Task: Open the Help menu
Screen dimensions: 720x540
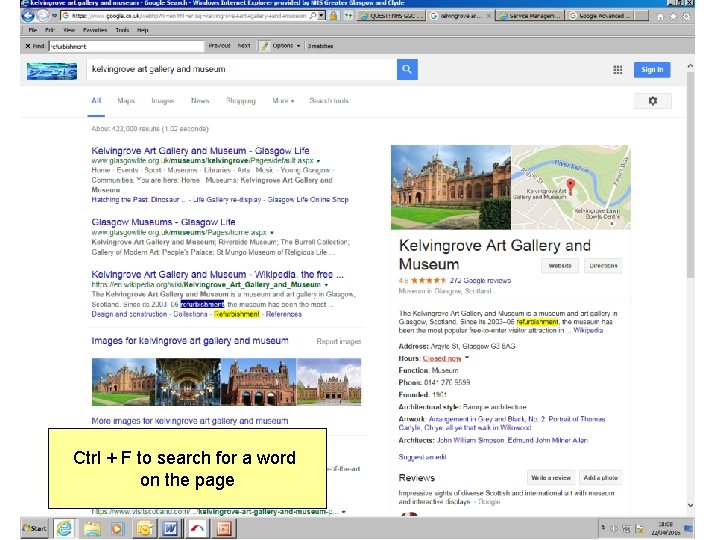Action: [143, 30]
